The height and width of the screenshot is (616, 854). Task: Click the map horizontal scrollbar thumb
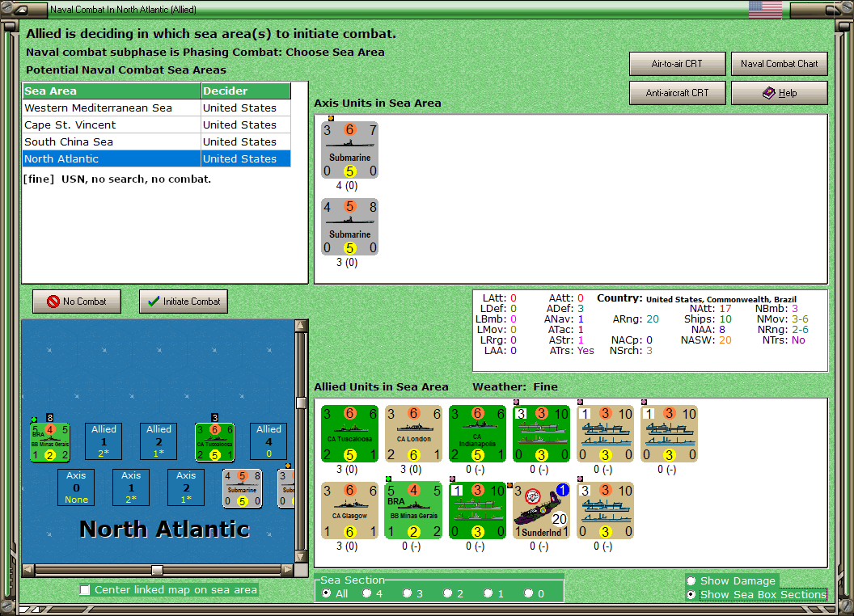(x=157, y=570)
